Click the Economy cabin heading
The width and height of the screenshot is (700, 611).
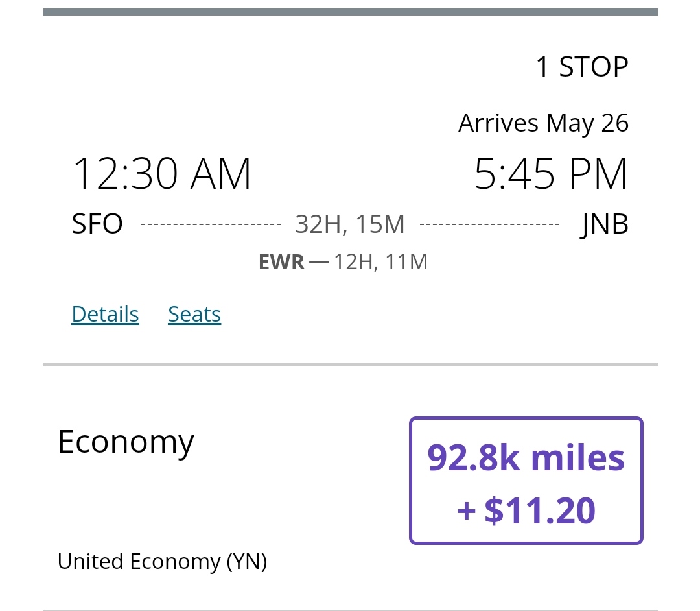126,442
